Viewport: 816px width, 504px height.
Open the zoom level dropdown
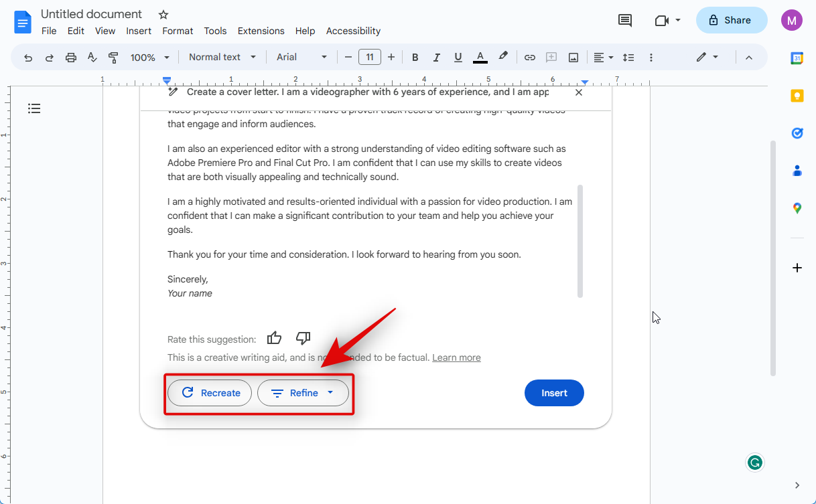click(150, 58)
